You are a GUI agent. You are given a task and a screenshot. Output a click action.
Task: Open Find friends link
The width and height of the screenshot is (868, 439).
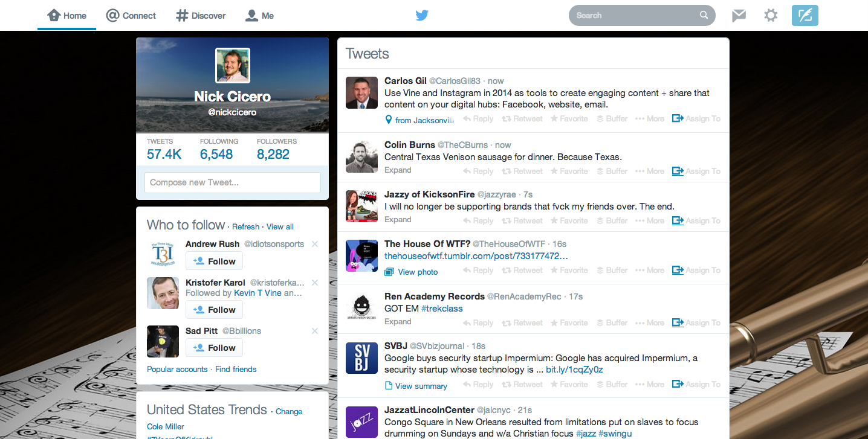pyautogui.click(x=236, y=370)
